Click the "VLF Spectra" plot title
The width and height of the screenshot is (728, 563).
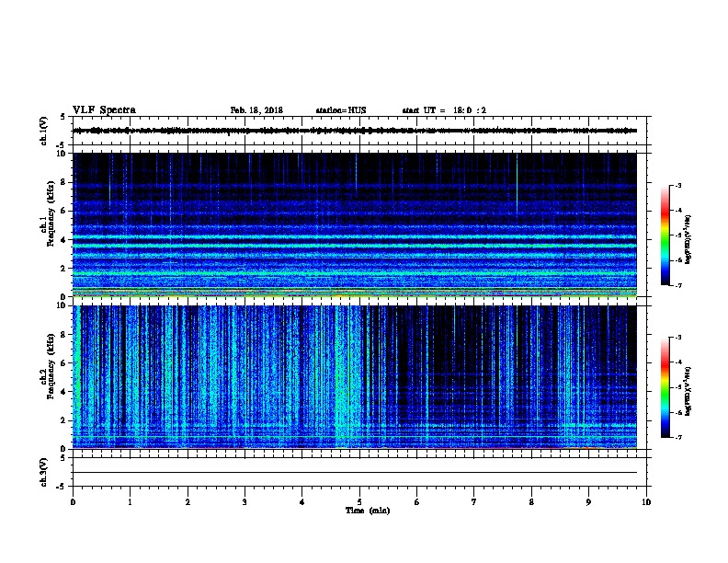click(104, 110)
